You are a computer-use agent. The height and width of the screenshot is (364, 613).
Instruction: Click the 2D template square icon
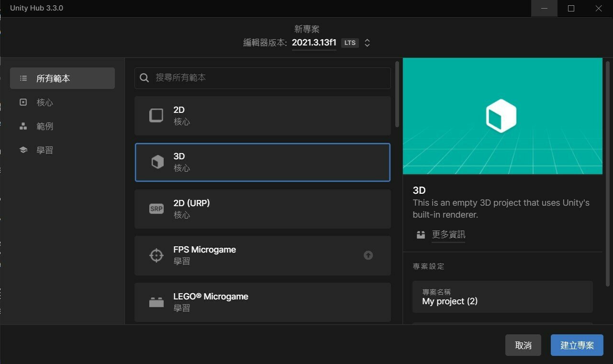[x=156, y=116]
